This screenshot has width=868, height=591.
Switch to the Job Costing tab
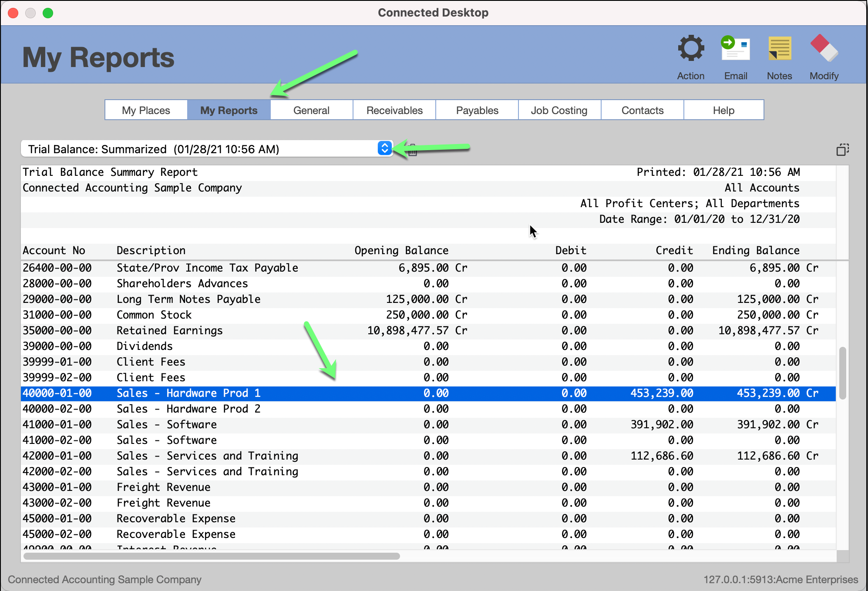point(559,110)
